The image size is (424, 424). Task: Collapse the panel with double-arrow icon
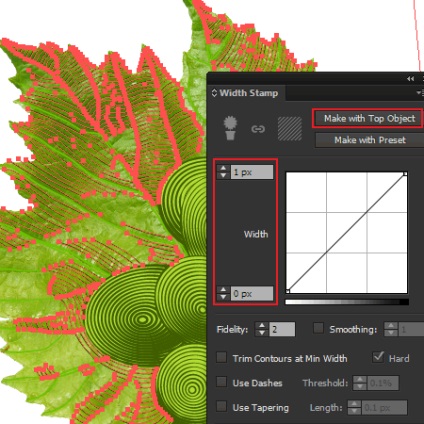[x=410, y=79]
